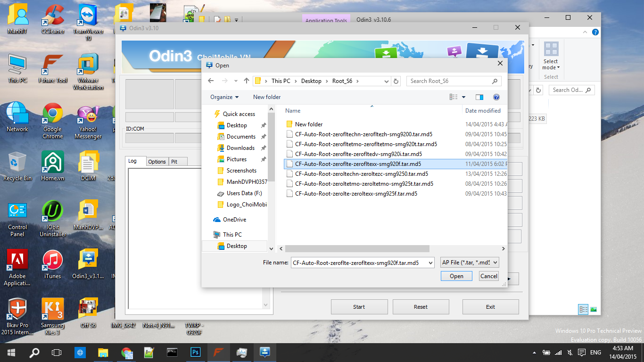The width and height of the screenshot is (644, 362).
Task: Select Documents in the navigation pane
Action: tap(241, 137)
